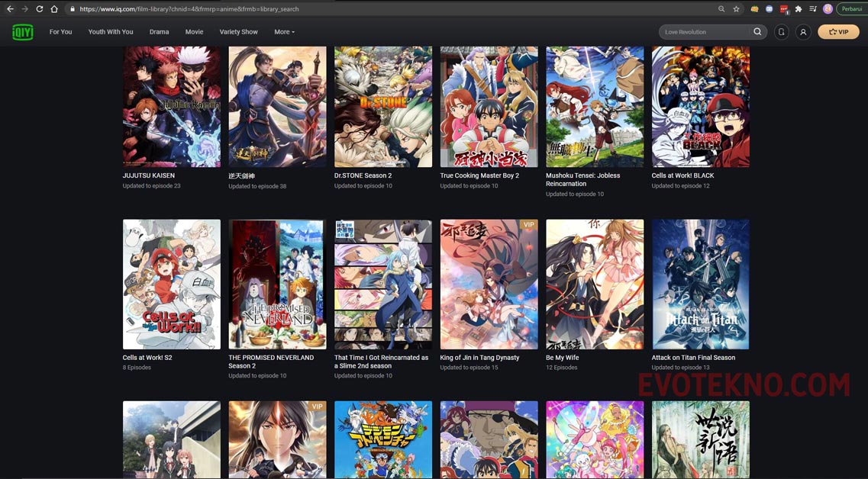Open Cells at Work! BLACK poster
Image resolution: width=868 pixels, height=479 pixels.
click(x=700, y=107)
